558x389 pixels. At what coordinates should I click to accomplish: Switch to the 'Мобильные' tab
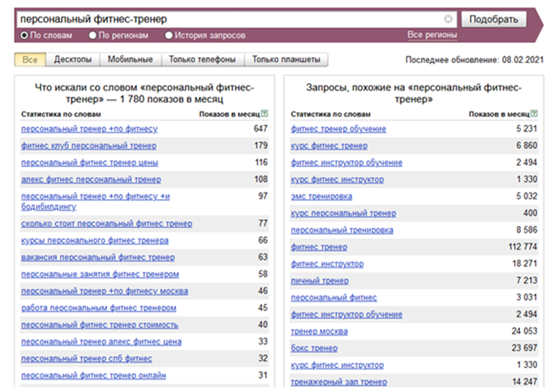click(x=130, y=59)
